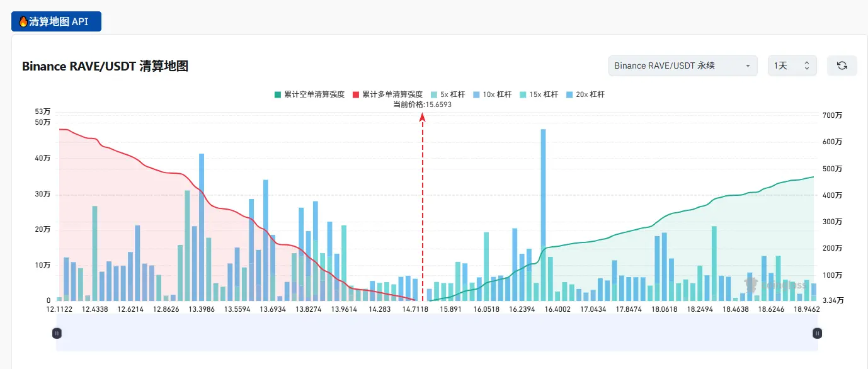Click the tall bar above 13.3986
868x369 pixels.
[202, 227]
